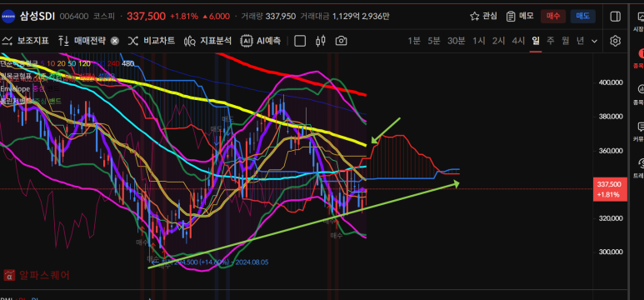Remove 매매전략 with its X button
This screenshot has height=300, width=644.
(x=115, y=41)
